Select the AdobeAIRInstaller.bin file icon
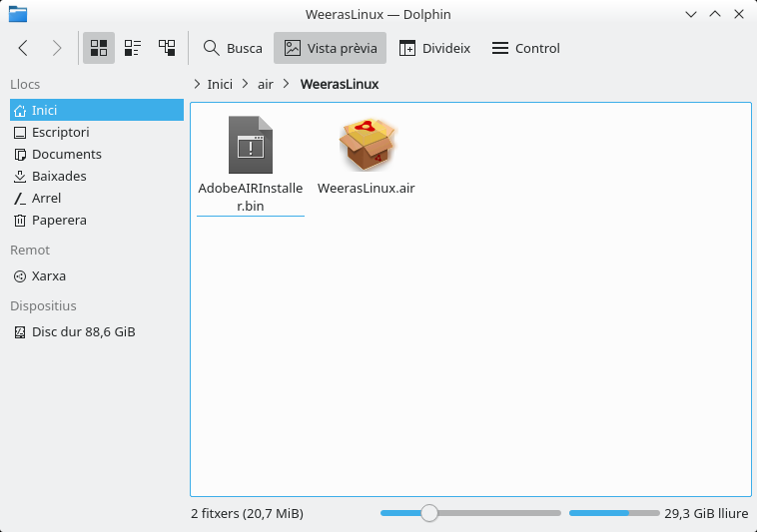The height and width of the screenshot is (532, 757). (251, 145)
